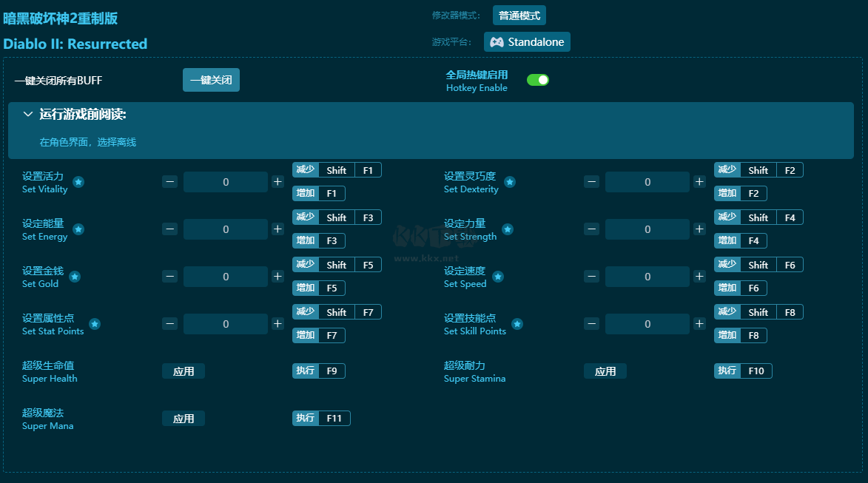Click the 减少 Shift F7 hotkey box
The image size is (868, 483).
point(337,312)
